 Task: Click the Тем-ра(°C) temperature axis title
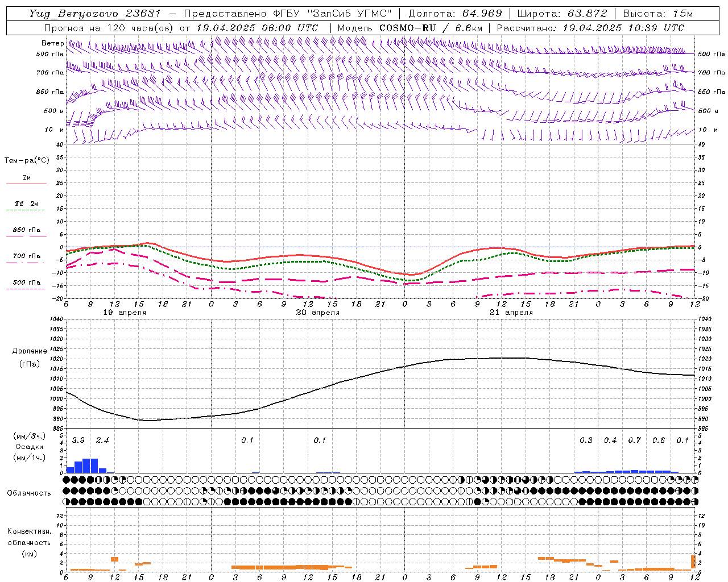[27, 161]
